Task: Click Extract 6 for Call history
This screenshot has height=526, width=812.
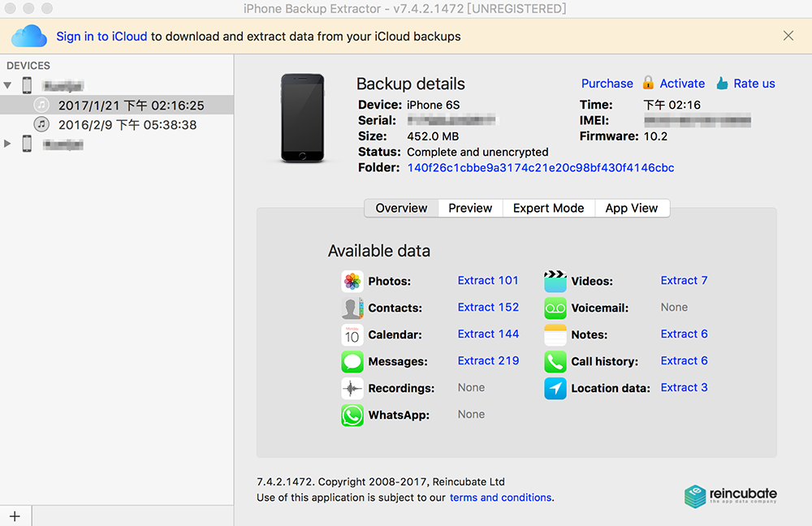Action: tap(684, 361)
